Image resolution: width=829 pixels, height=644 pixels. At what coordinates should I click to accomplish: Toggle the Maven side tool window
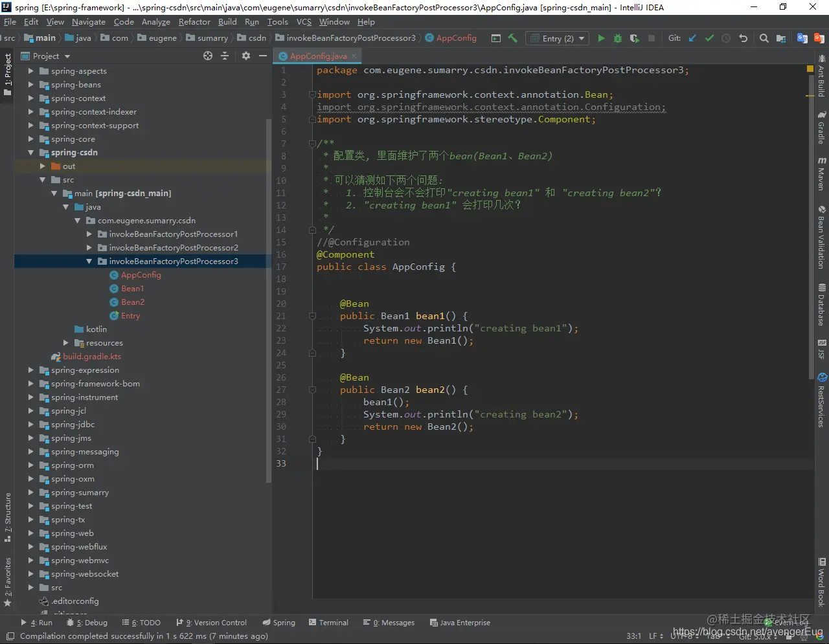821,173
